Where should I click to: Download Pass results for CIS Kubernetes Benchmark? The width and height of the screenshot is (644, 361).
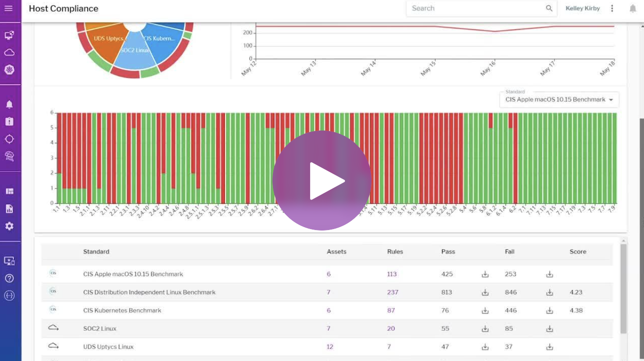tap(485, 311)
